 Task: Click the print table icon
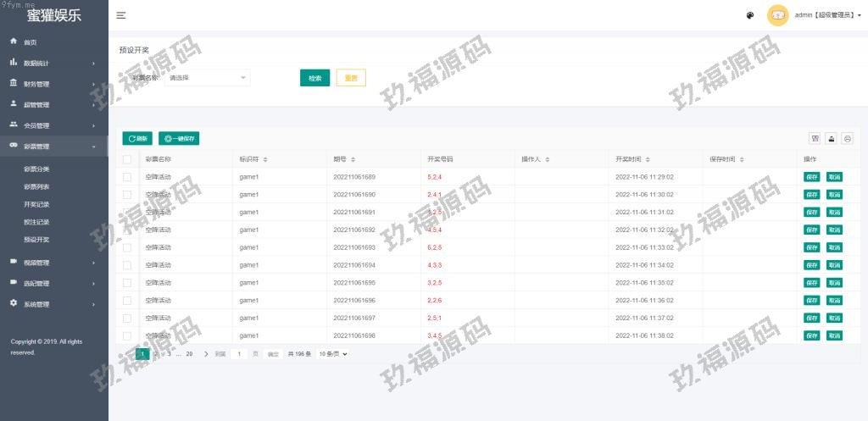click(847, 139)
